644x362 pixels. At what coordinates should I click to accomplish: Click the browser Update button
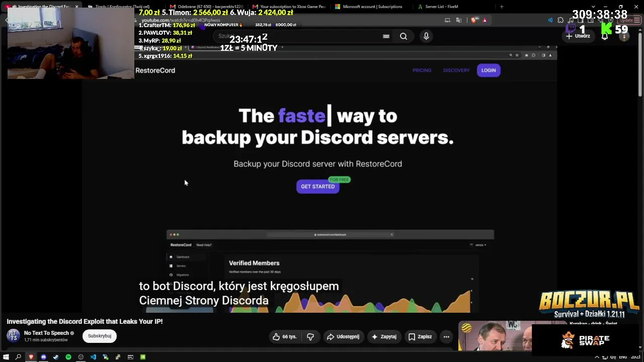(629, 20)
